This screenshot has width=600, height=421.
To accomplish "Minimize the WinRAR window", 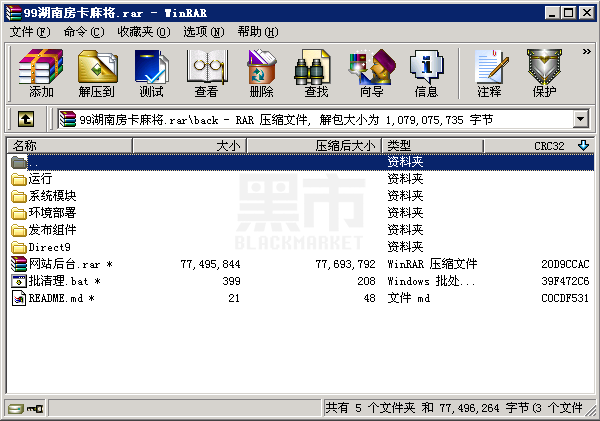I will (552, 13).
